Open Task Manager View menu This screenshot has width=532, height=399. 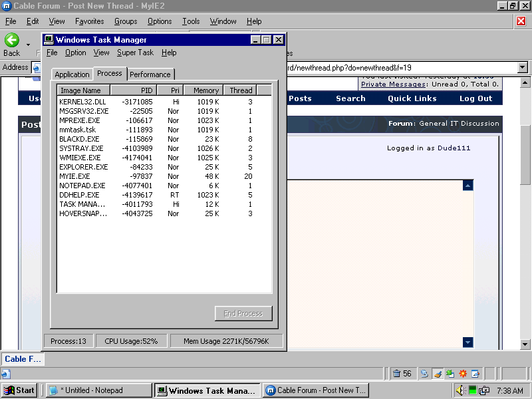pos(102,53)
